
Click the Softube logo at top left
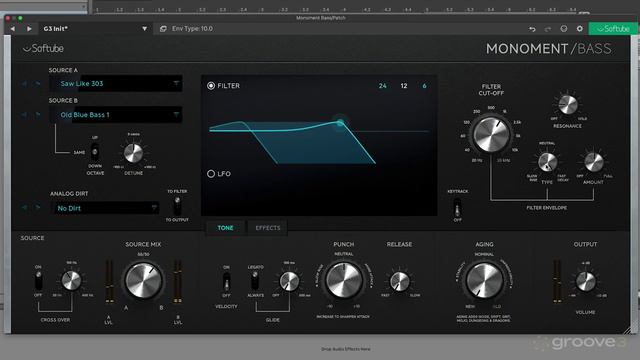click(43, 49)
